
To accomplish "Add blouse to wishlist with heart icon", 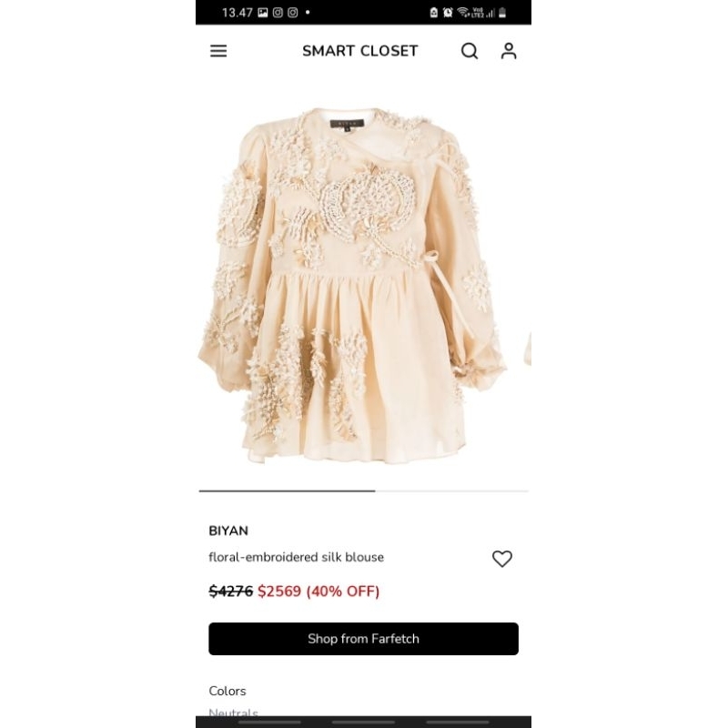I will pyautogui.click(x=502, y=559).
